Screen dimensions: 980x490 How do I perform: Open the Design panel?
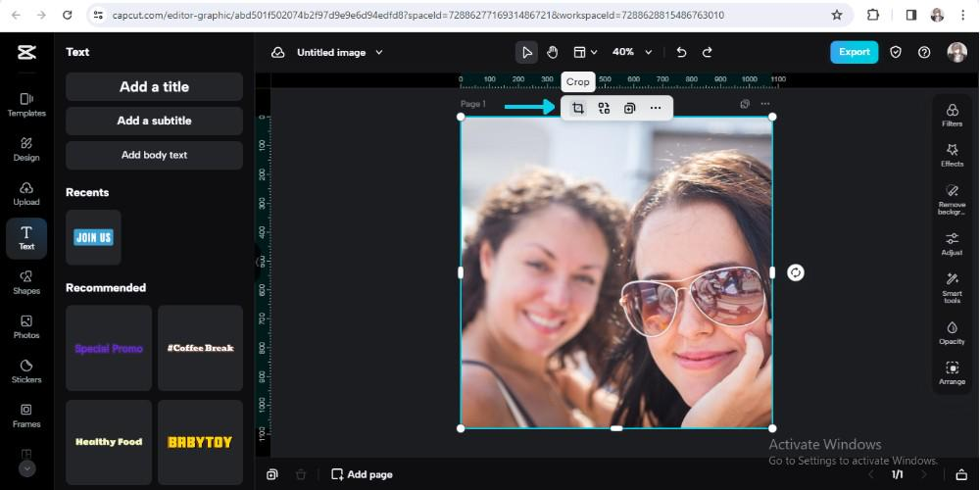tap(26, 149)
